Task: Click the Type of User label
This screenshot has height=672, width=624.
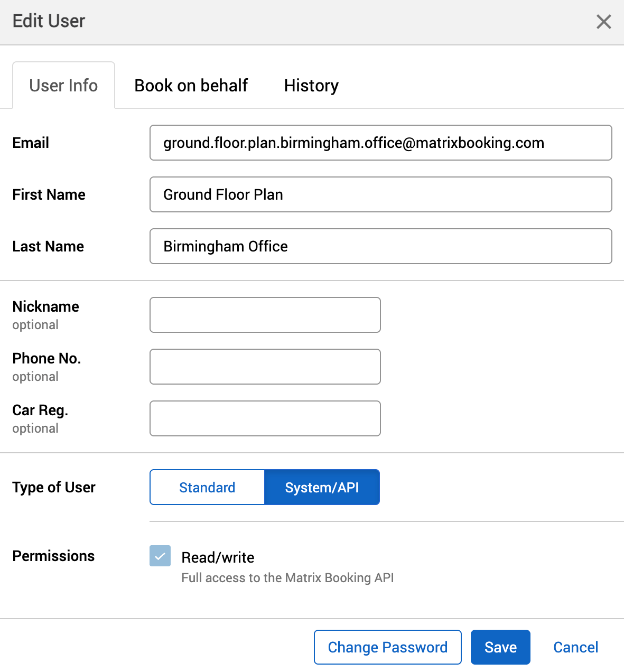Action: click(x=54, y=487)
